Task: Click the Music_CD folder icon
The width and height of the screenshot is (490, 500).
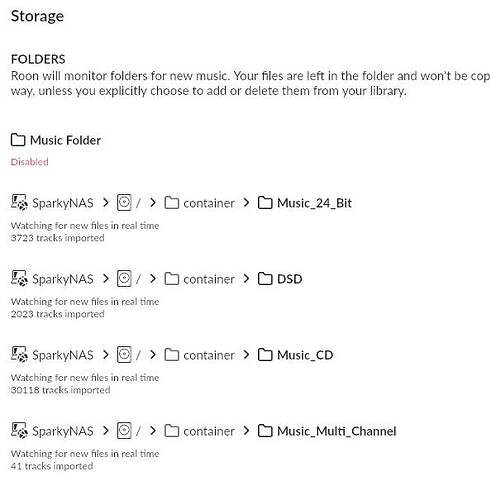Action: coord(265,355)
